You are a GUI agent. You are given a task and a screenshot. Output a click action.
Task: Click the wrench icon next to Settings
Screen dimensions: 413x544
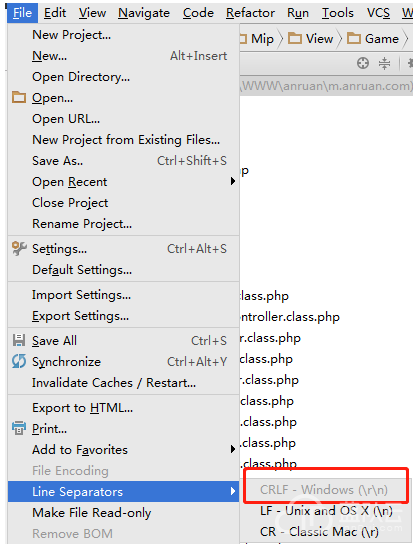[x=19, y=248]
